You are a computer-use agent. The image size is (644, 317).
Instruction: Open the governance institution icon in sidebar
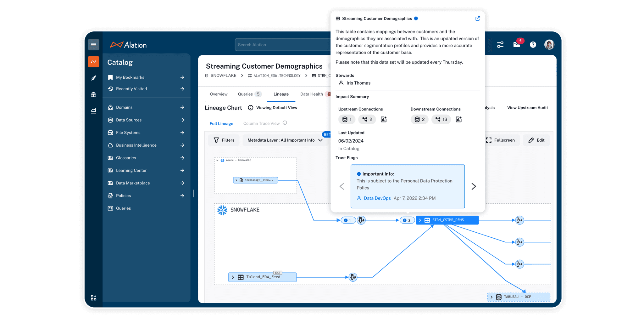tap(93, 94)
